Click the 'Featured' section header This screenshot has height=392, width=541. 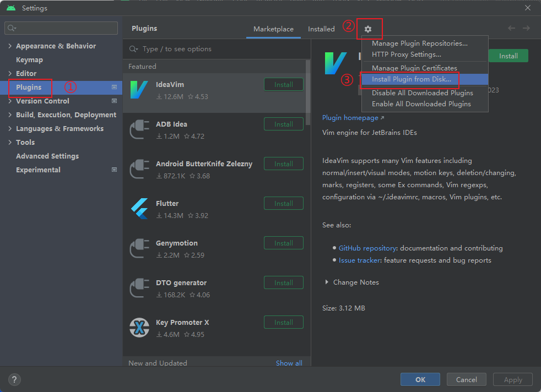[142, 66]
